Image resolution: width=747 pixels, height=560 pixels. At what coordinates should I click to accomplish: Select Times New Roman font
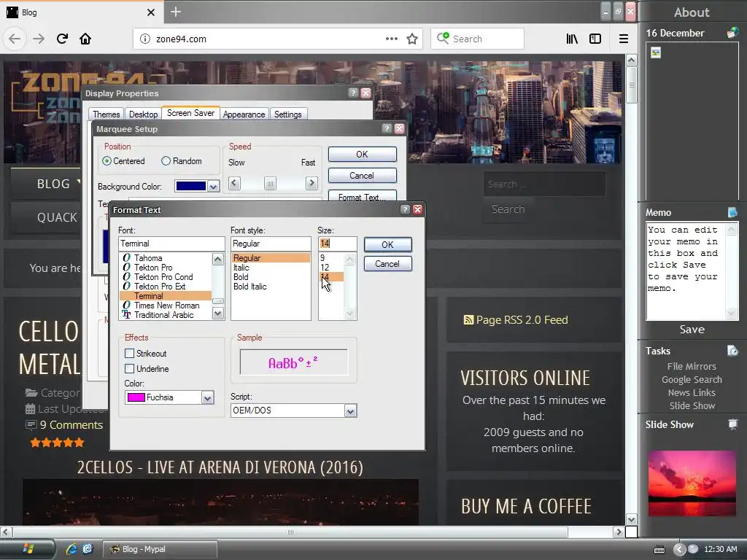(x=166, y=306)
